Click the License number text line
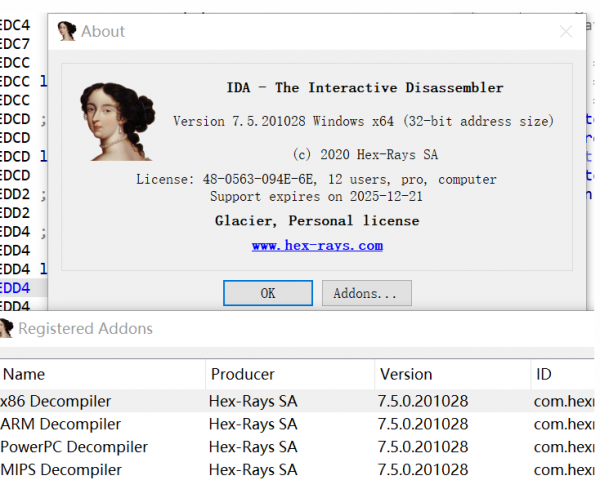 pos(316,179)
